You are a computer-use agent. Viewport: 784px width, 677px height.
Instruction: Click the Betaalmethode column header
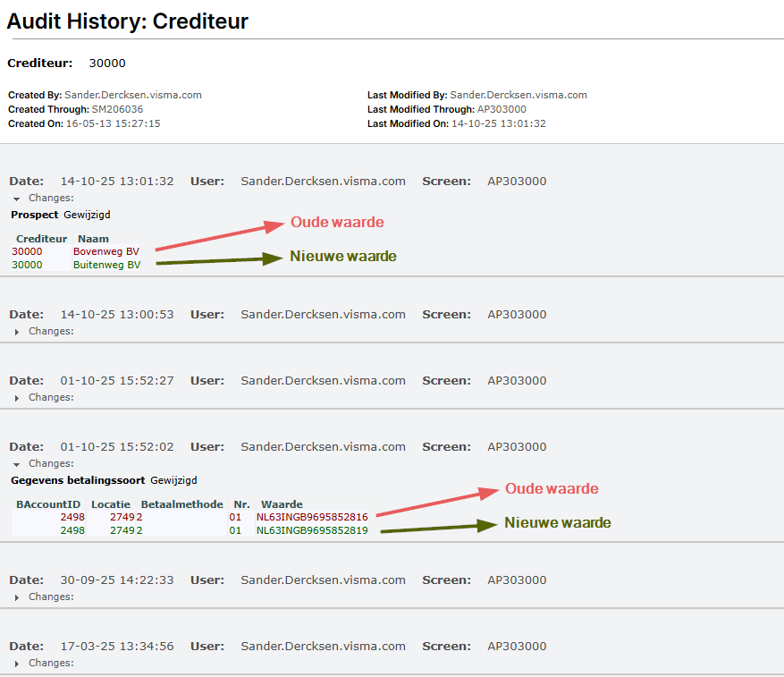(182, 504)
